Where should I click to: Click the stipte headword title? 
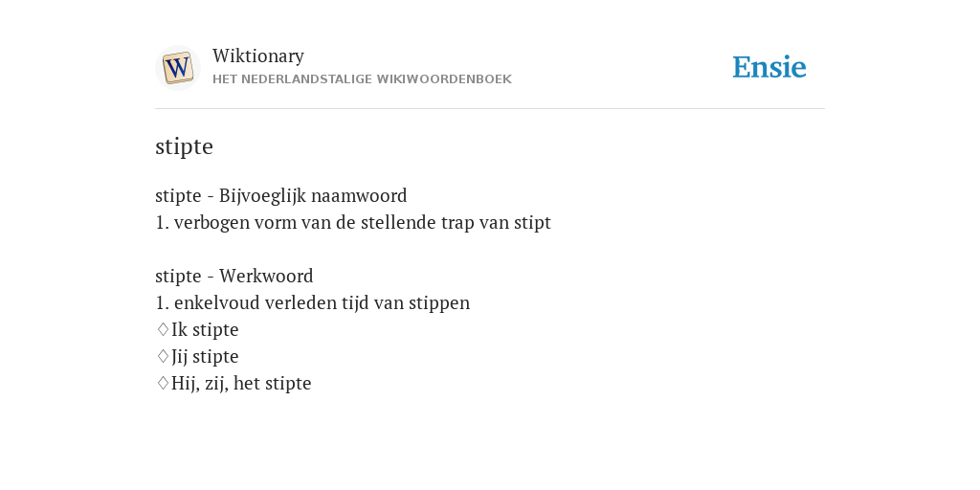(184, 146)
